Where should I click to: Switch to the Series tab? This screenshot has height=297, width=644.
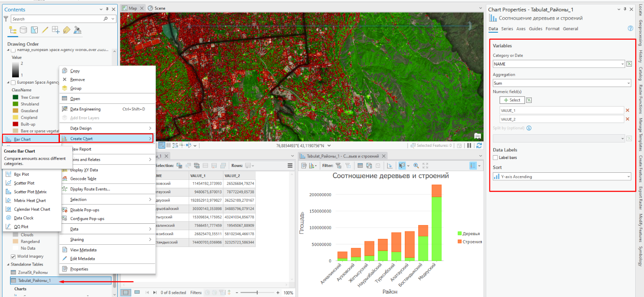pyautogui.click(x=507, y=29)
